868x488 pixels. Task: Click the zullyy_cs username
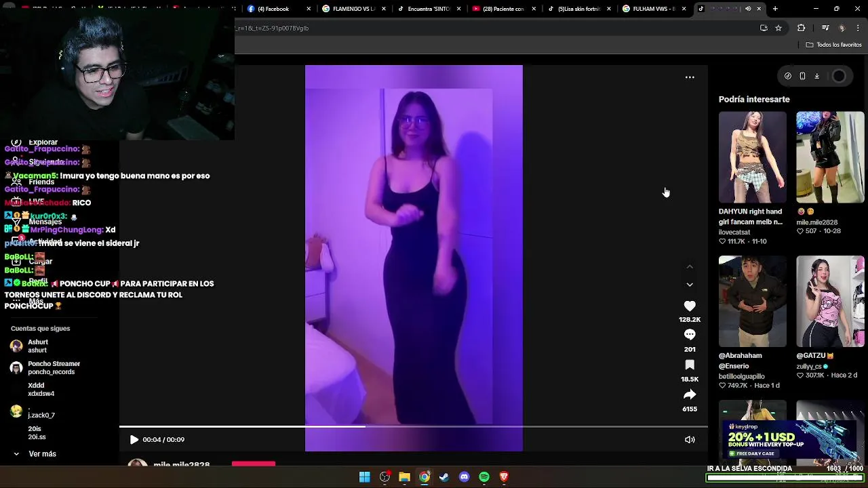[809, 367]
